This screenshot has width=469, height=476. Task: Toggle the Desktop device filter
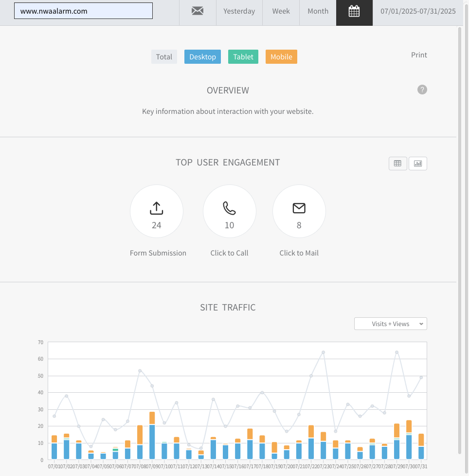[203, 57]
